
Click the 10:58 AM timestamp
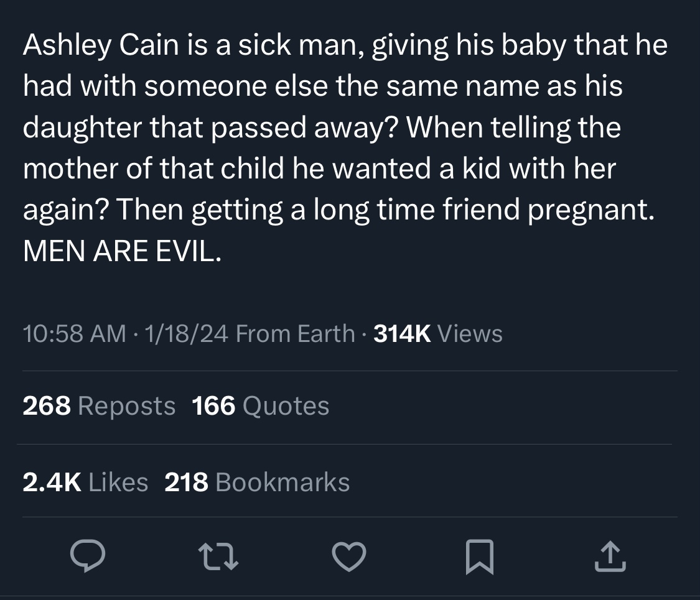(x=75, y=333)
